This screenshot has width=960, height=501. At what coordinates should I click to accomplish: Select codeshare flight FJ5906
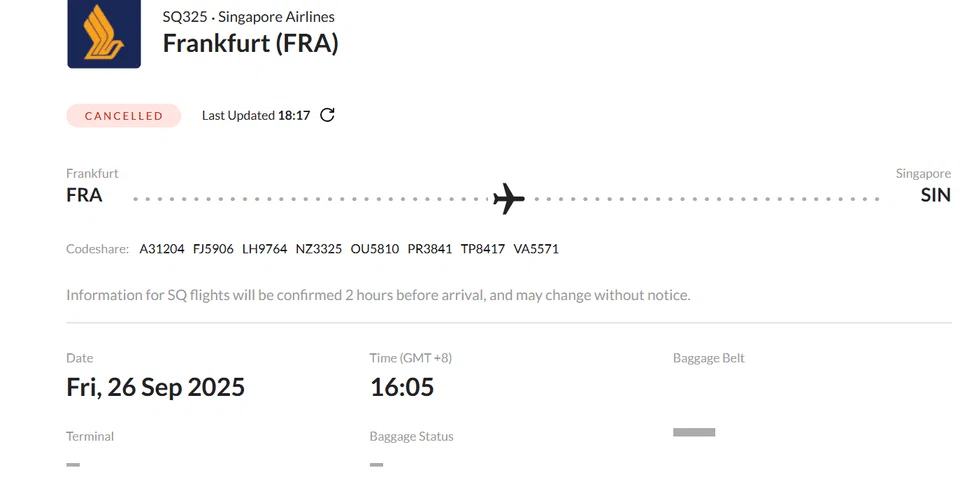point(213,249)
